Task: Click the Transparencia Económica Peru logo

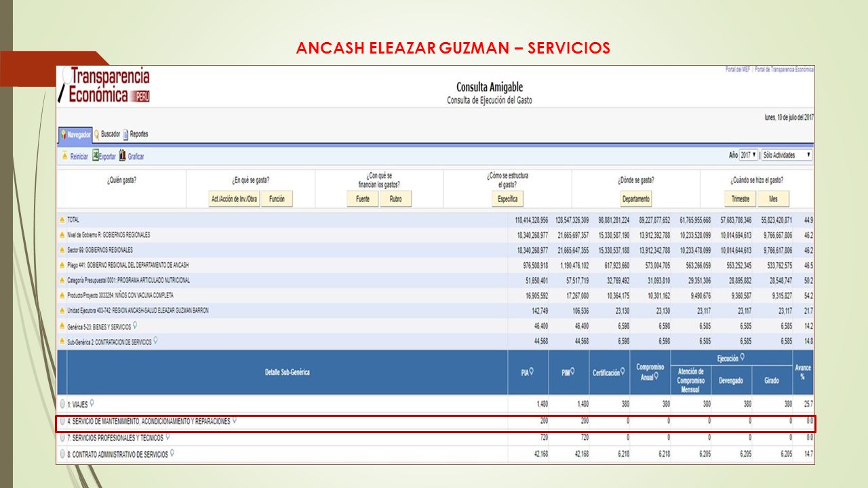Action: click(x=105, y=85)
